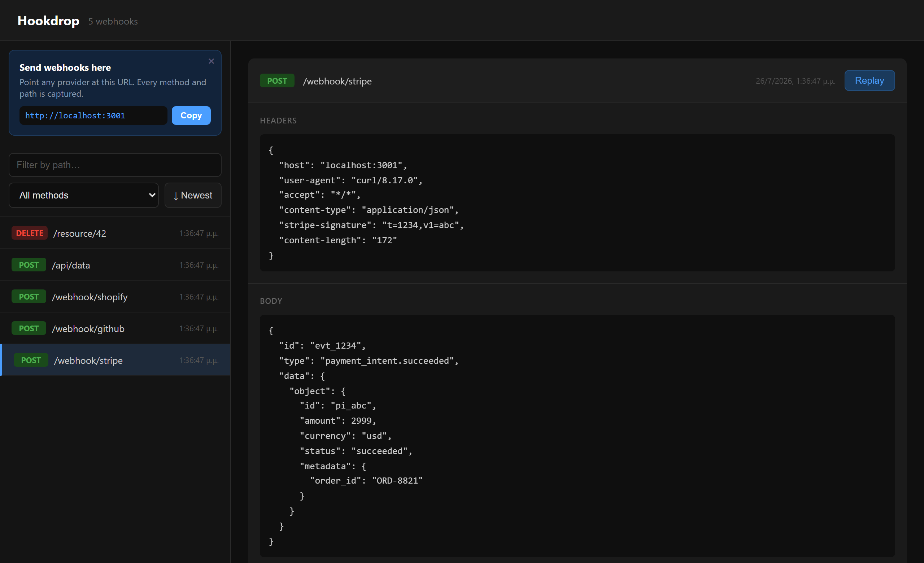Image resolution: width=924 pixels, height=563 pixels.
Task: Click the POST badge on stripe list row
Action: (31, 360)
